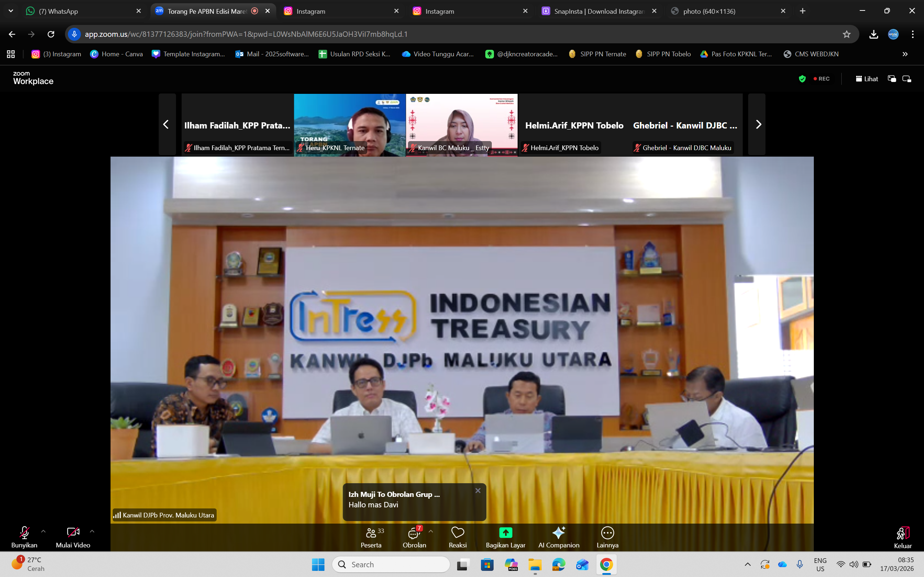Change video layout using the Lihat button
The height and width of the screenshot is (577, 924).
(867, 79)
